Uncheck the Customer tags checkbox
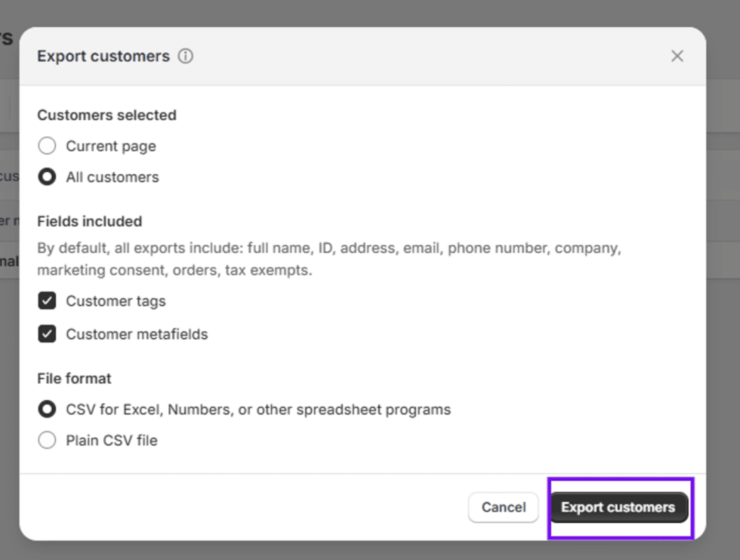740x560 pixels. tap(47, 301)
